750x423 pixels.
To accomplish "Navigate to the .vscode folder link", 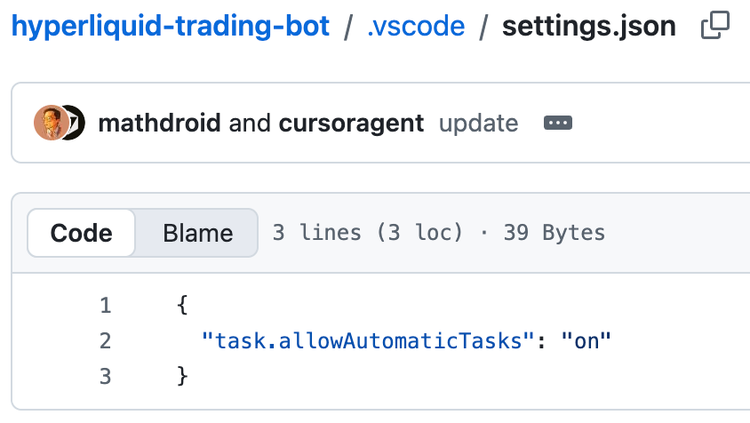I will tap(416, 26).
